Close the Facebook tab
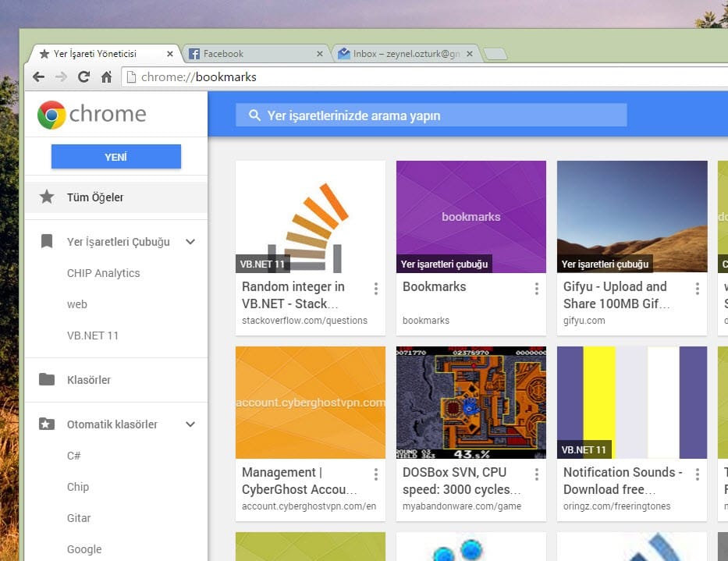Viewport: 728px width, 561px height. pyautogui.click(x=319, y=54)
